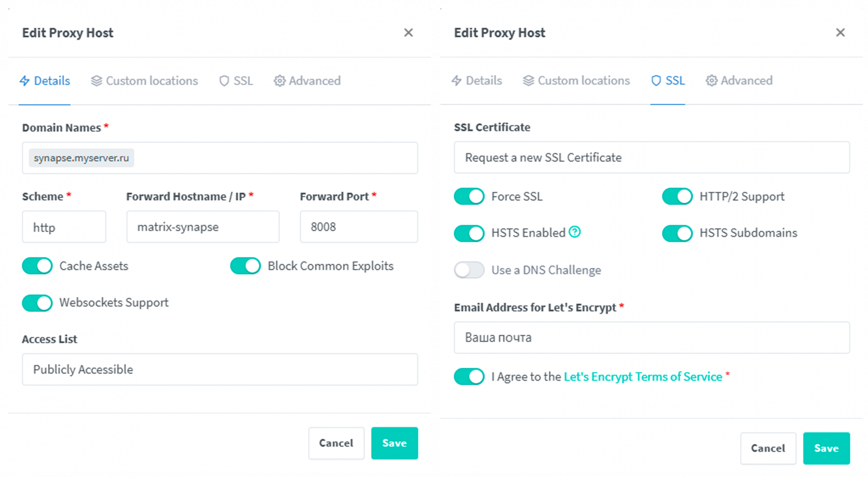This screenshot has width=868, height=477.
Task: Disable the Force SSL switch
Action: coord(469,196)
